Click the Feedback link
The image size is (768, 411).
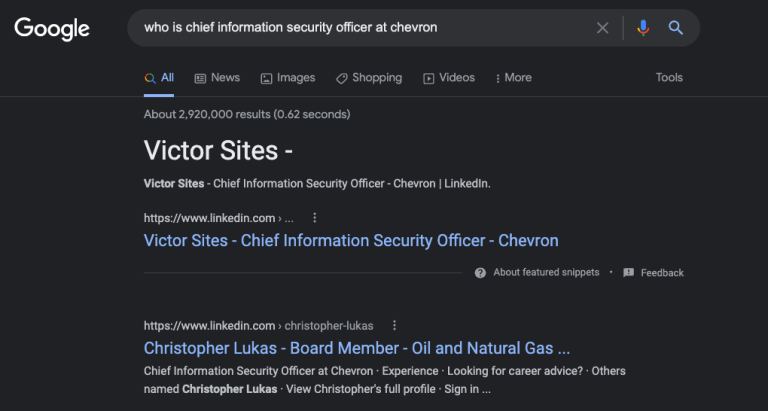click(662, 273)
